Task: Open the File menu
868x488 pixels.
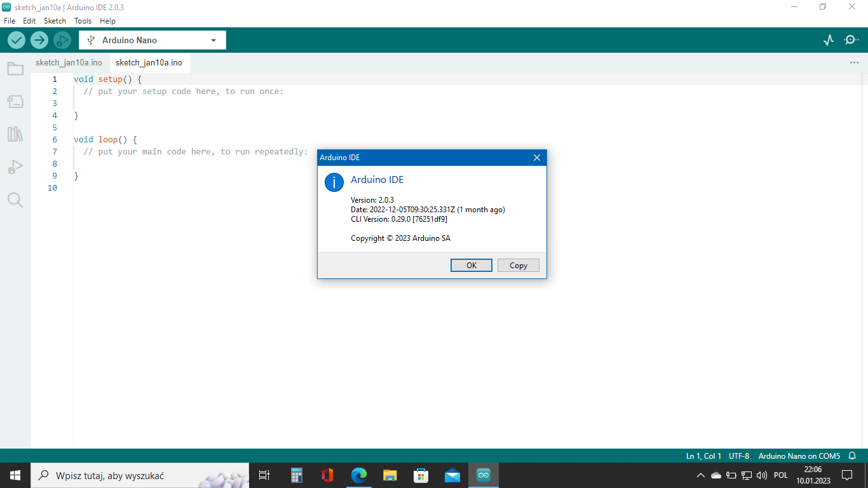Action: [10, 21]
